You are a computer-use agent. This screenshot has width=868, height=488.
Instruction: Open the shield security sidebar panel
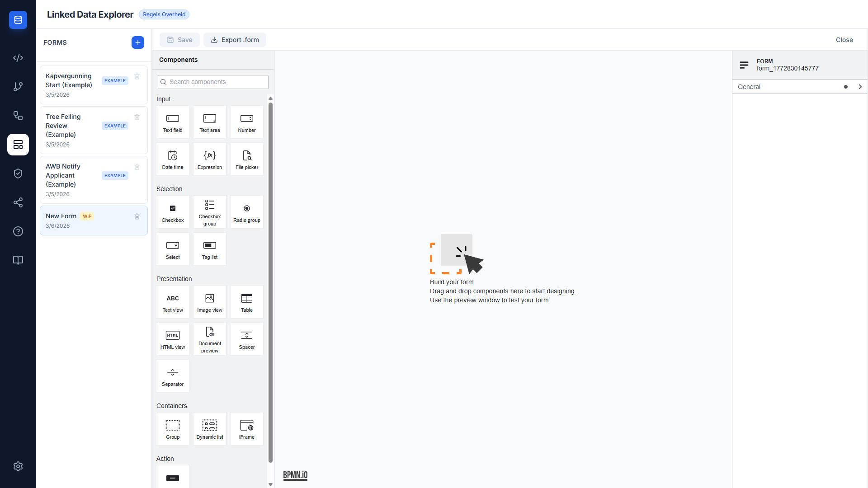18,174
